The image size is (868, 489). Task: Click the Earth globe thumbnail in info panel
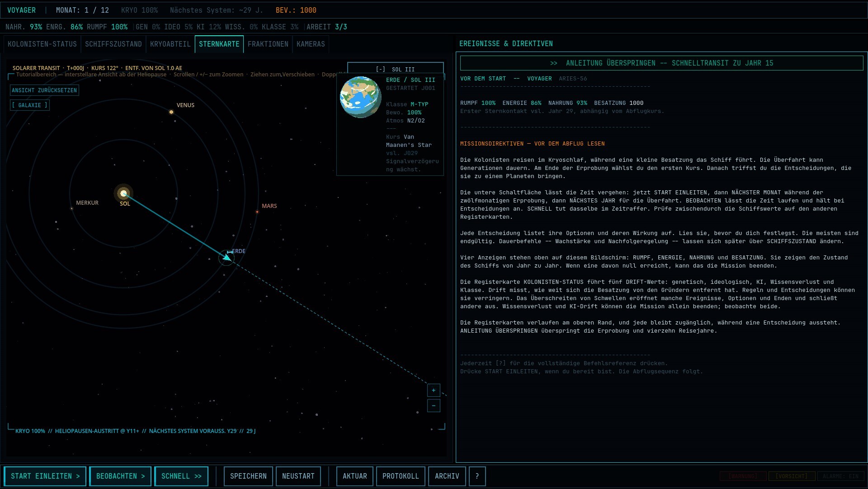(x=360, y=97)
